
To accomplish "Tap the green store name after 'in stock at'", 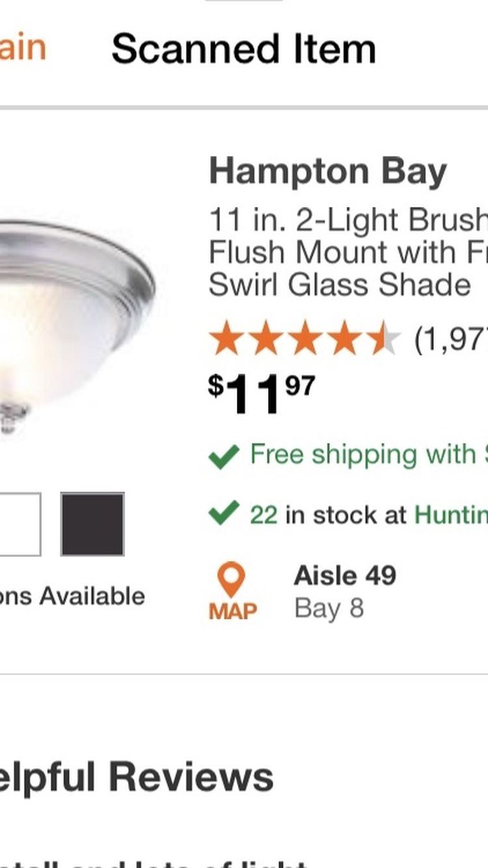I will [x=451, y=515].
